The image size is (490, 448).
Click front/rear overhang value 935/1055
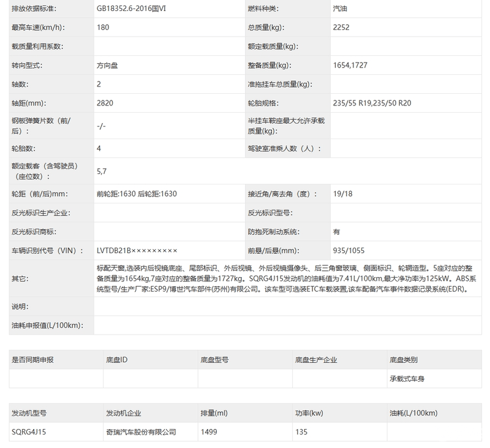349,251
